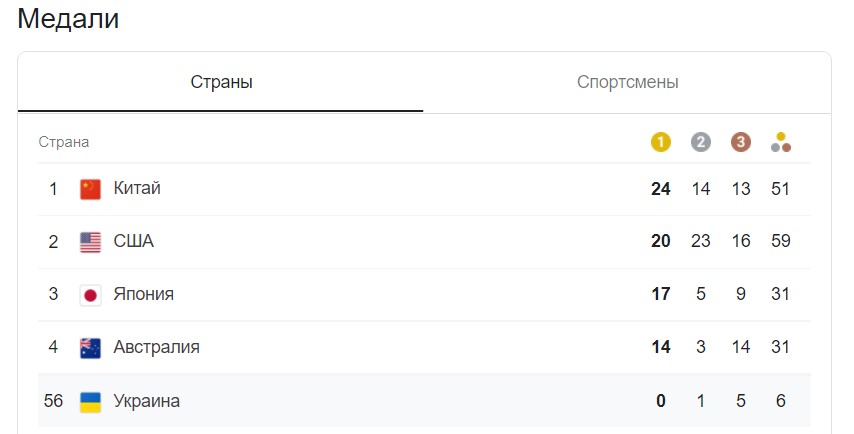Switch to the Спортсмены tab
This screenshot has width=854, height=434.
(x=627, y=82)
